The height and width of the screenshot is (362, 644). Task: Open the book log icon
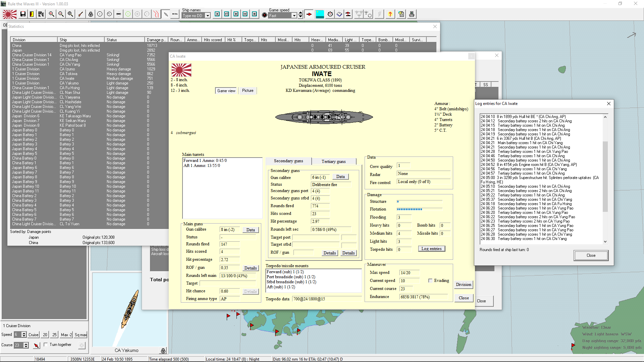[x=339, y=14]
